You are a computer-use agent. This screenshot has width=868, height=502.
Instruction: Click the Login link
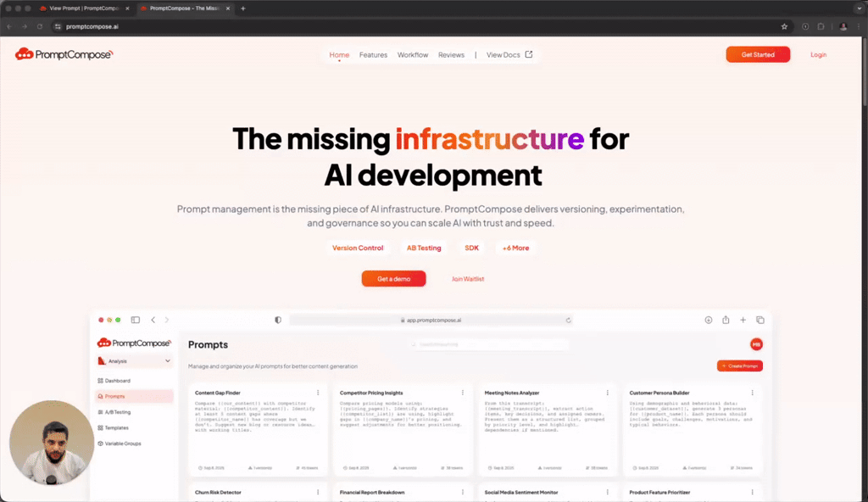tap(818, 55)
